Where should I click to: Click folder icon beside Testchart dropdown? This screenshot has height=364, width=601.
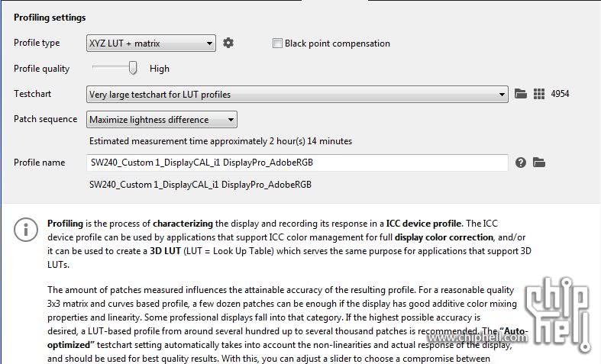pyautogui.click(x=521, y=94)
